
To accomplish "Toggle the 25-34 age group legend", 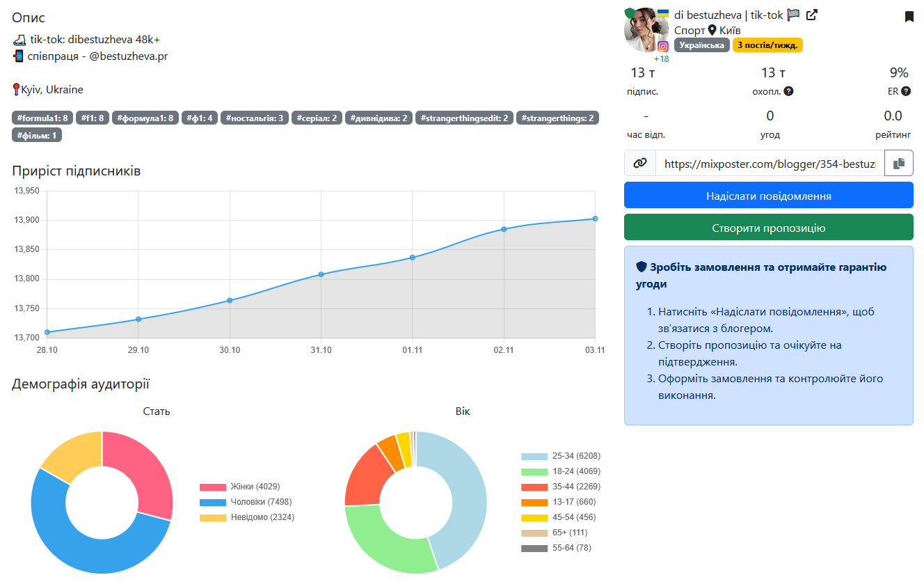I will click(x=560, y=456).
